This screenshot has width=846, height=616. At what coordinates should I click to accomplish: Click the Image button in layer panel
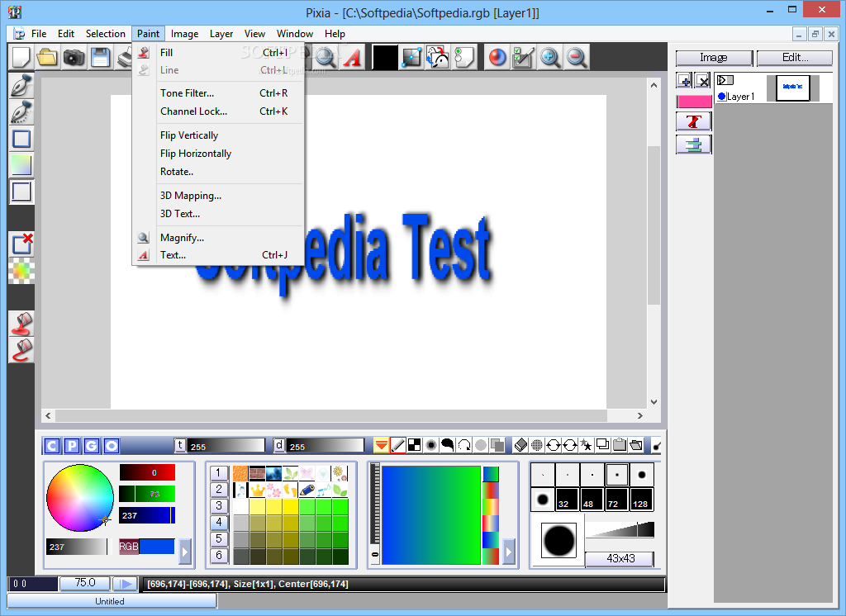714,58
